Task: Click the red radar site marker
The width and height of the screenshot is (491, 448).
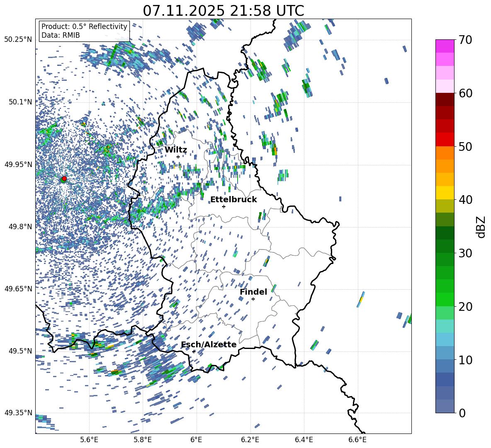Action: click(64, 179)
